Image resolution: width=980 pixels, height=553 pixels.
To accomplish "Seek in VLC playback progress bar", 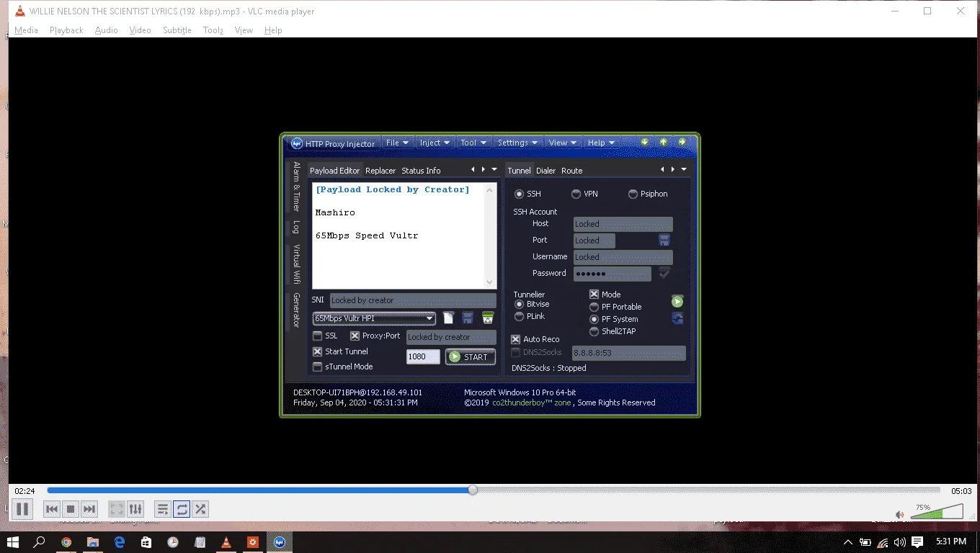I will tap(494, 490).
